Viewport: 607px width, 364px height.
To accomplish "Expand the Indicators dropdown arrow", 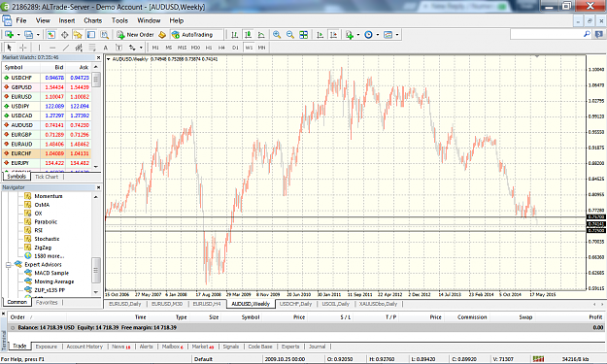I will (358, 35).
